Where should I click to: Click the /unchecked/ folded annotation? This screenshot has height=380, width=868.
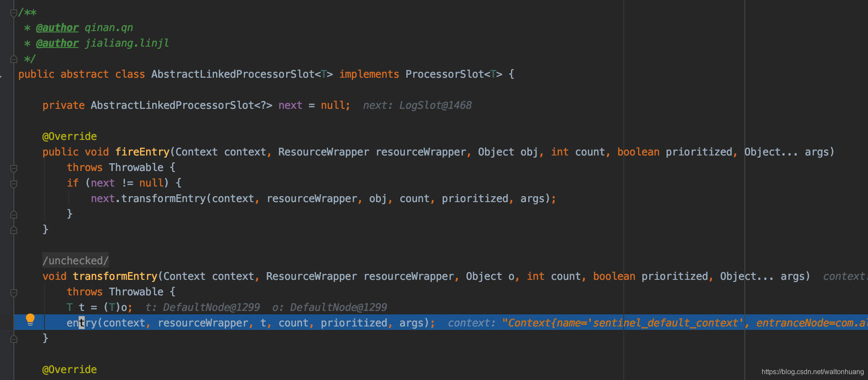pos(75,260)
